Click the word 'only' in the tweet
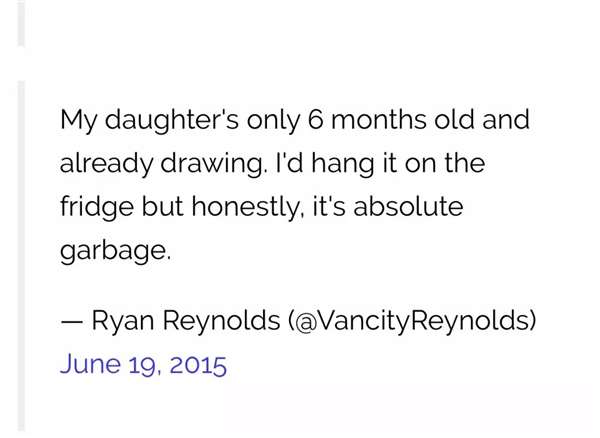 tap(273, 120)
